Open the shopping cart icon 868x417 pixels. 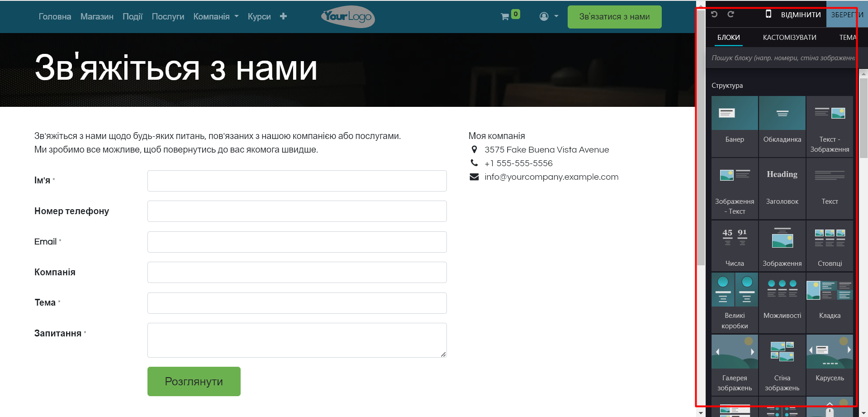tap(505, 17)
